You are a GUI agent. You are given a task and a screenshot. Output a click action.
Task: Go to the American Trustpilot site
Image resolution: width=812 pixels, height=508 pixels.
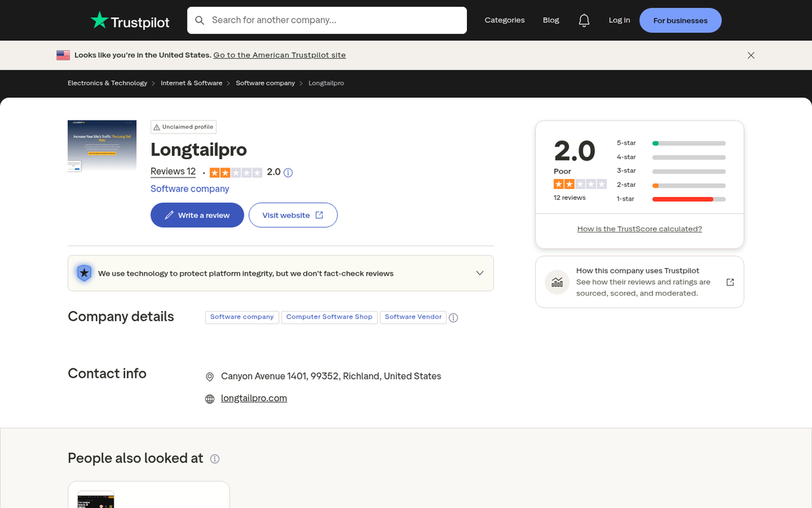279,55
